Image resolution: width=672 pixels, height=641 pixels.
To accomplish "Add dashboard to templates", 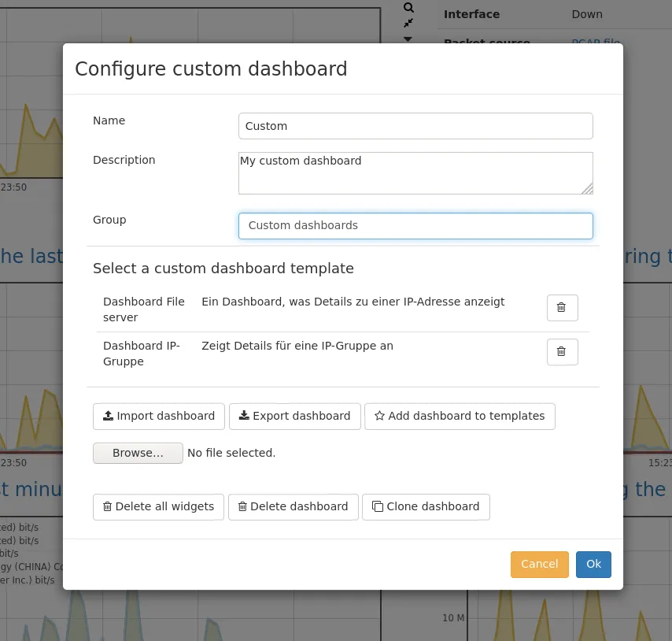I will tap(460, 416).
